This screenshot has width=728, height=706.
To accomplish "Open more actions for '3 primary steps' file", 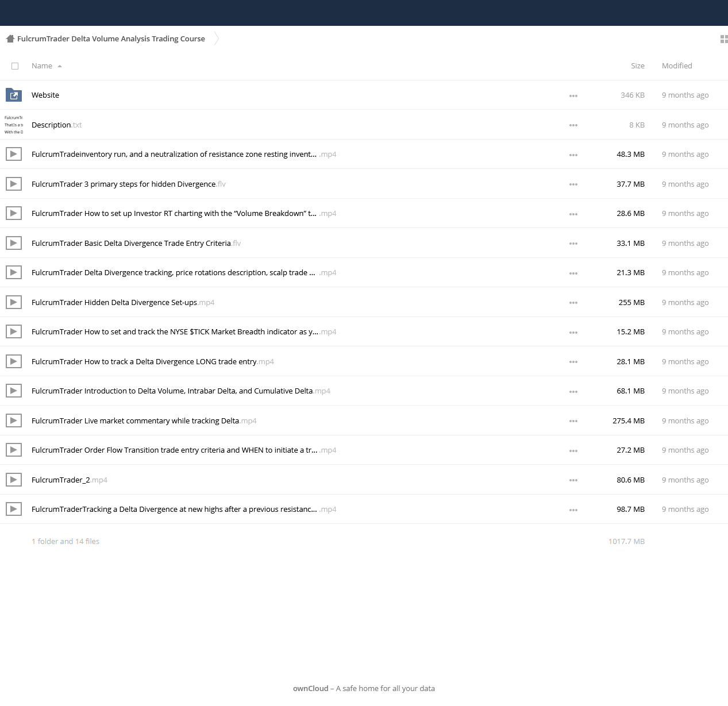I will point(573,184).
